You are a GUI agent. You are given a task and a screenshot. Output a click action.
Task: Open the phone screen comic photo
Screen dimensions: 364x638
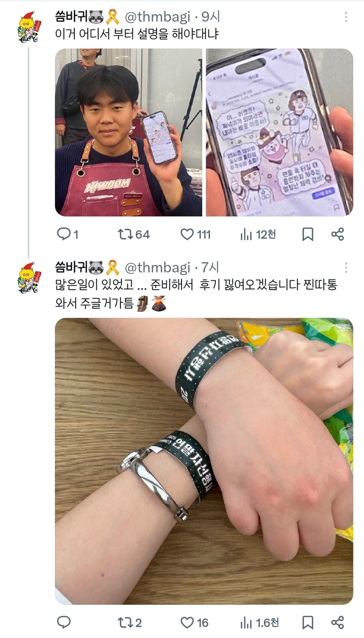(x=280, y=132)
